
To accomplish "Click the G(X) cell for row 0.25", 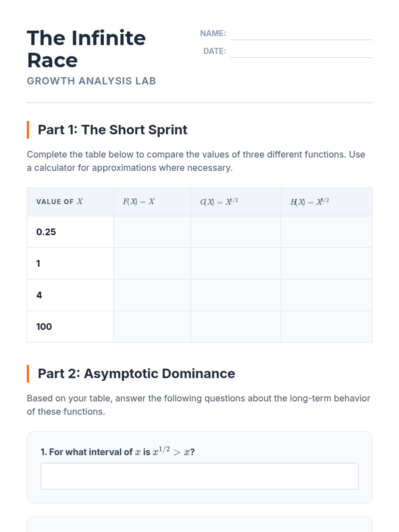I will coord(236,232).
